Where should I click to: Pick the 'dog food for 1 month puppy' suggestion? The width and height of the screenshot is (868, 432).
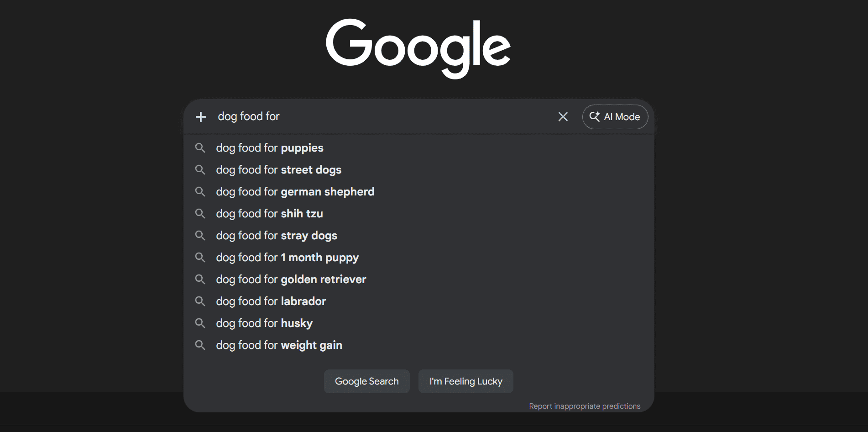tap(287, 257)
